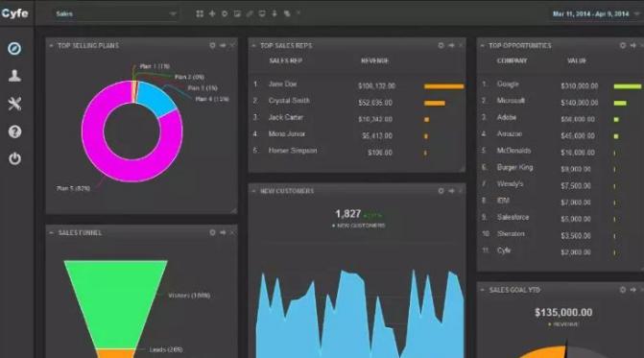
Task: Select the Salesforce opportunity row
Action: 561,218
